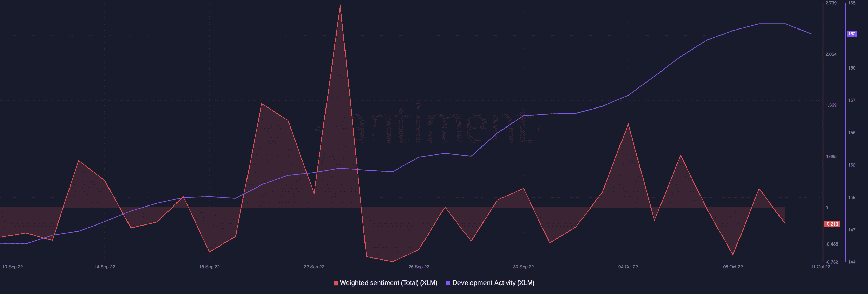Select the 30 Sep 22 date label
Screen dimensions: 868x294
pyautogui.click(x=523, y=267)
